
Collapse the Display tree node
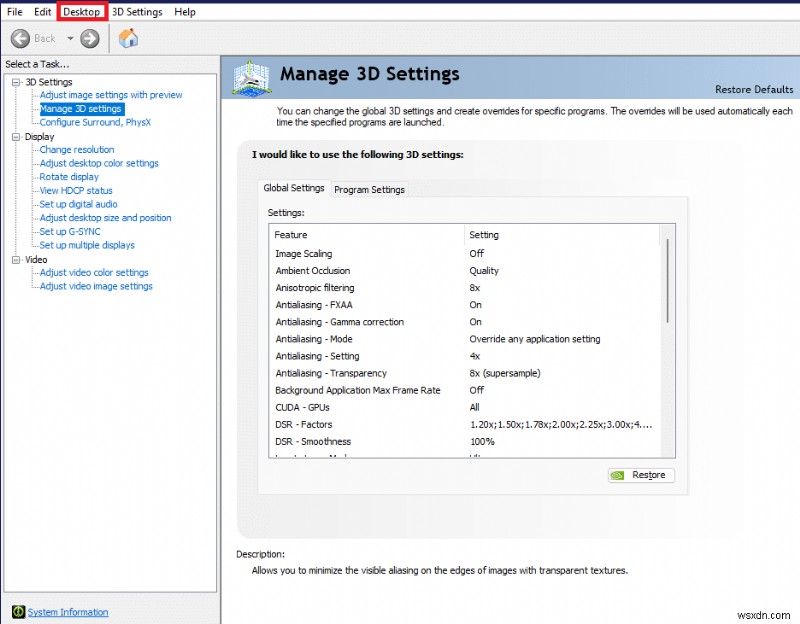(x=16, y=137)
